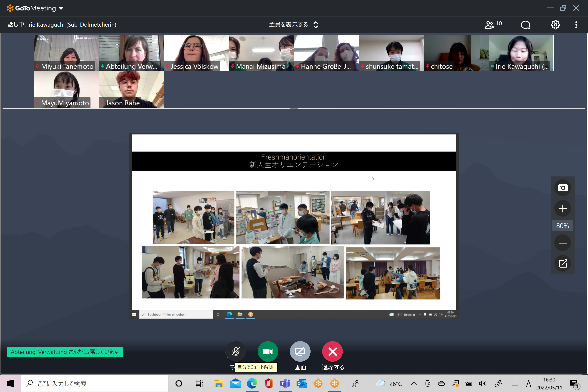Open Microsoft Teams from the taskbar
The height and width of the screenshot is (392, 588).
(x=285, y=383)
